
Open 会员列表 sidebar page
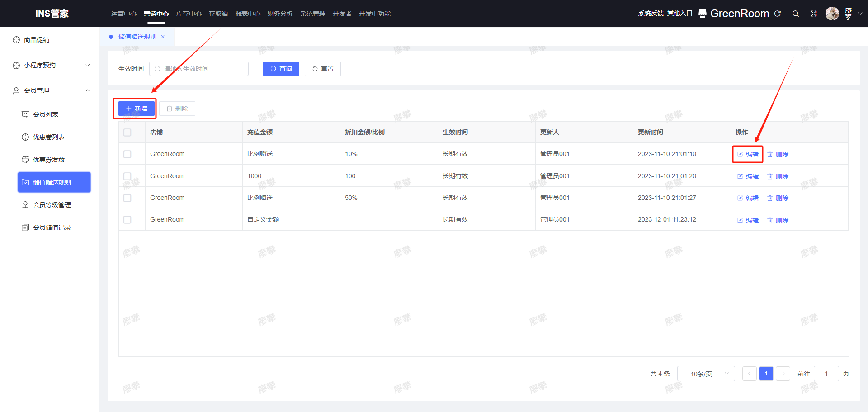click(x=54, y=114)
